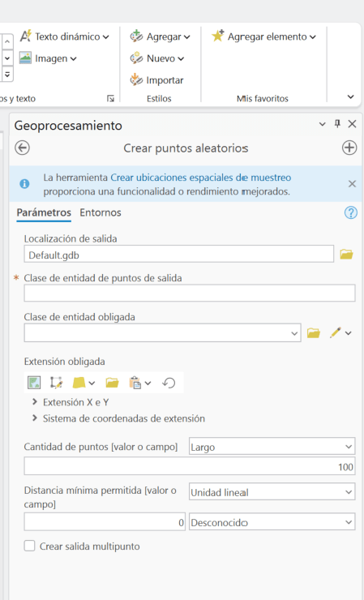Open the tool help question mark

(x=350, y=212)
